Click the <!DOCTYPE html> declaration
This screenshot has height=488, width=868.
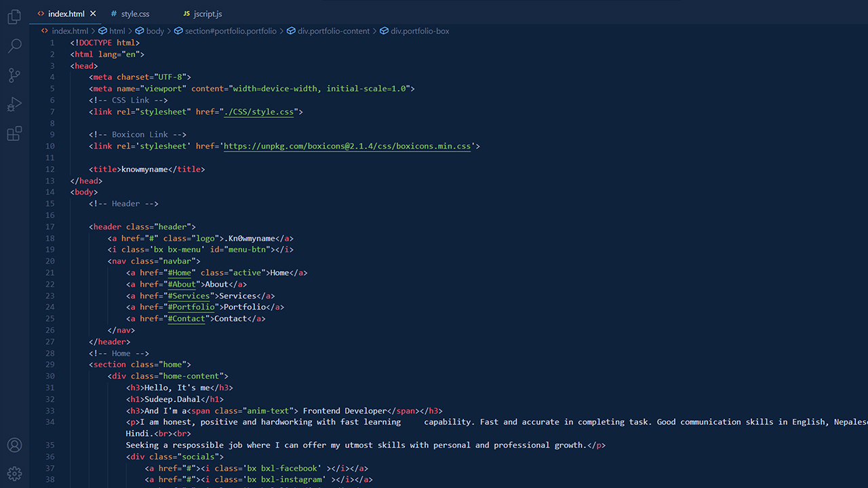[105, 43]
